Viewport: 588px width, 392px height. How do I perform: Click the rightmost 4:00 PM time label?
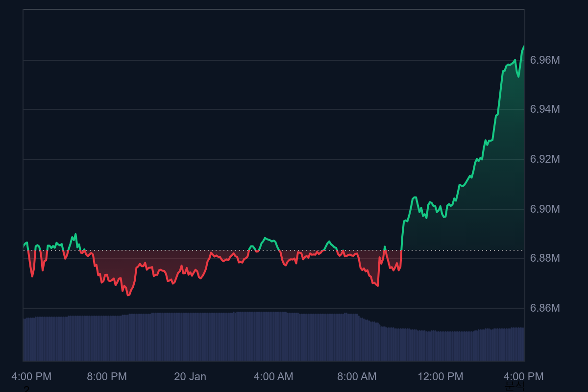(x=523, y=377)
